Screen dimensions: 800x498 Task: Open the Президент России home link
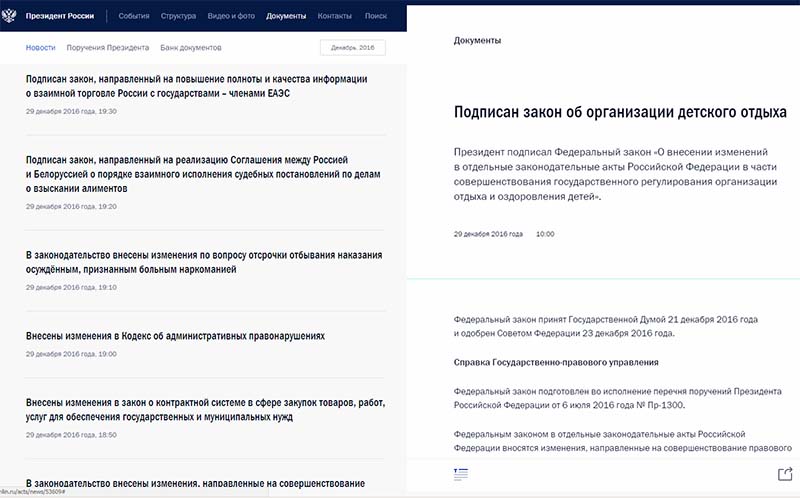coord(60,16)
